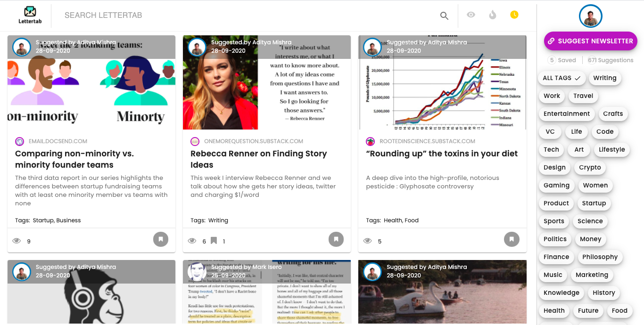Image resolution: width=644 pixels, height=325 pixels.
Task: Filter by the Knowledge tag
Action: coord(561,293)
